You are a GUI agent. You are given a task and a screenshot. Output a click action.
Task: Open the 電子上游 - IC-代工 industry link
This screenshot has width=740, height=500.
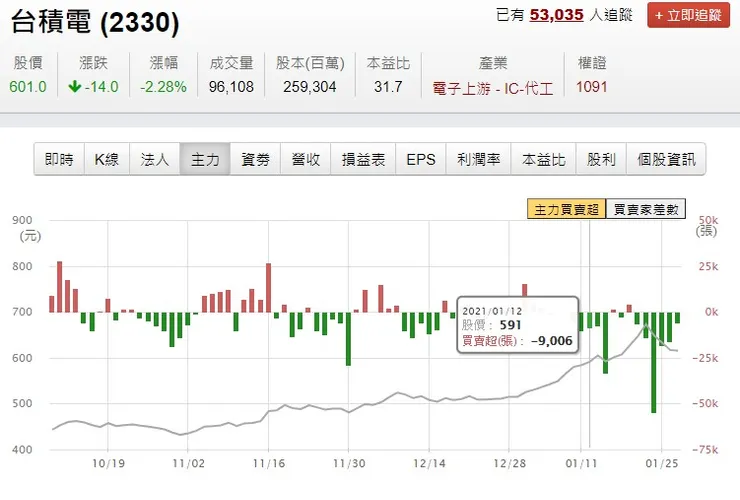tap(493, 88)
